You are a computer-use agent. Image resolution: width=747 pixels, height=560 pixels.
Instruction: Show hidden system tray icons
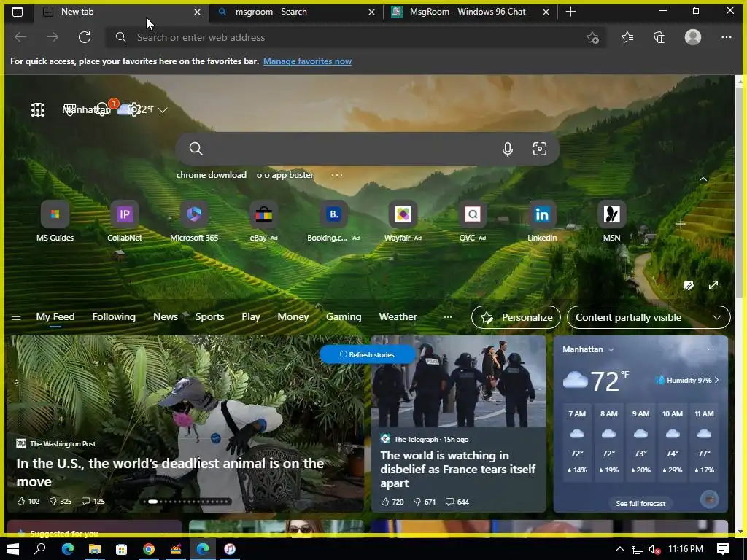tap(619, 549)
